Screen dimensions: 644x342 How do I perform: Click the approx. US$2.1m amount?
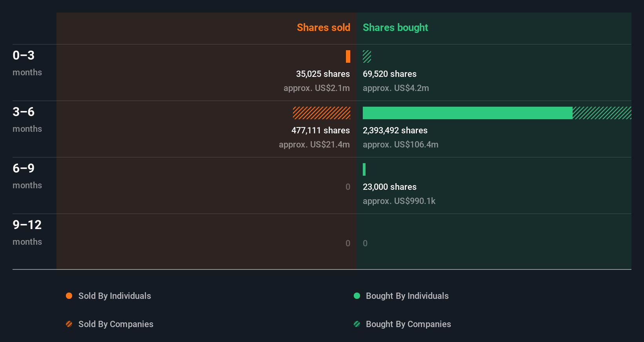point(317,88)
